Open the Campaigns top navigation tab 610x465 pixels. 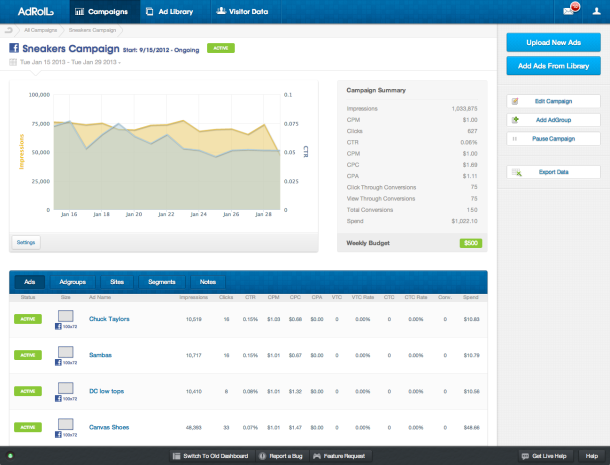coord(105,12)
